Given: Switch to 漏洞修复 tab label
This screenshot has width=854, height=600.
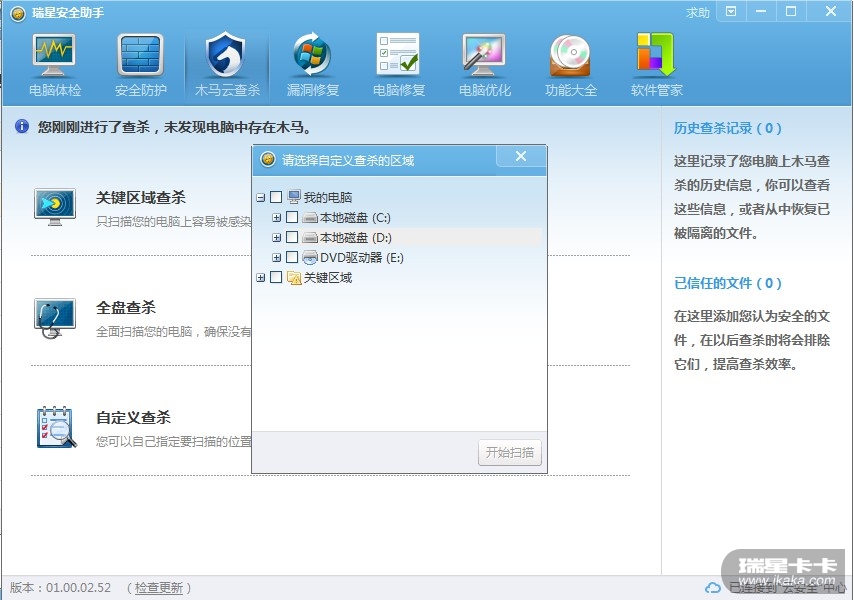Looking at the screenshot, I should (x=313, y=90).
